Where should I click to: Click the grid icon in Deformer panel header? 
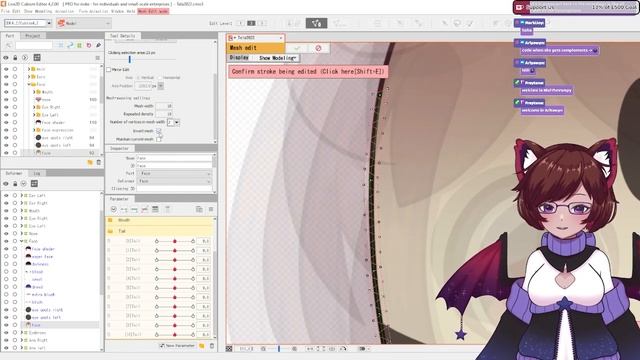34,184
